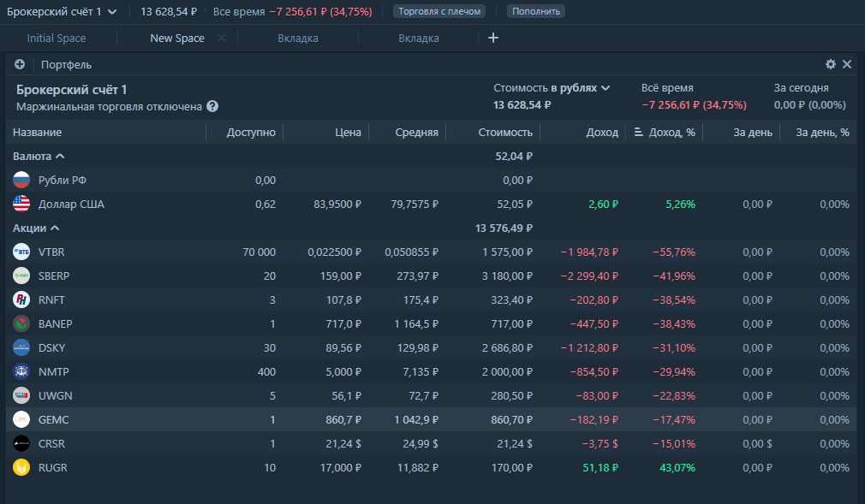This screenshot has height=504, width=865.
Task: Click the UWGN stock logo
Action: 21,396
